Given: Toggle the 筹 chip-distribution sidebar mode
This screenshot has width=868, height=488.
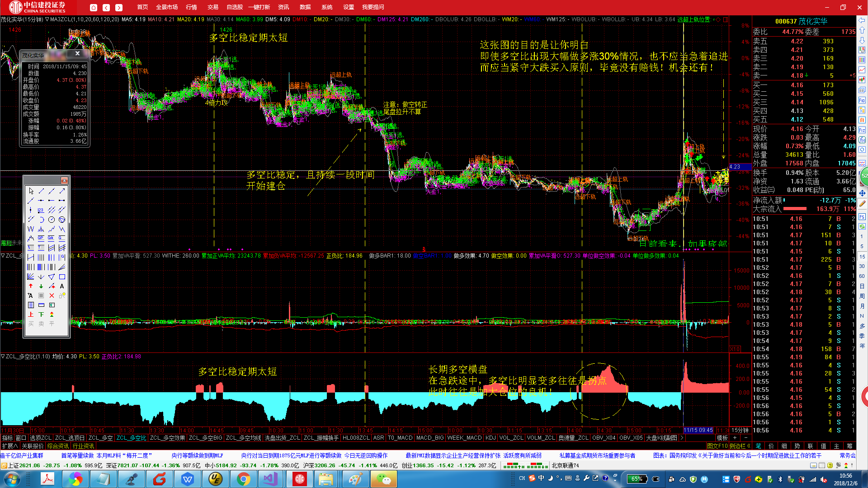Looking at the screenshot, I should tap(850, 446).
